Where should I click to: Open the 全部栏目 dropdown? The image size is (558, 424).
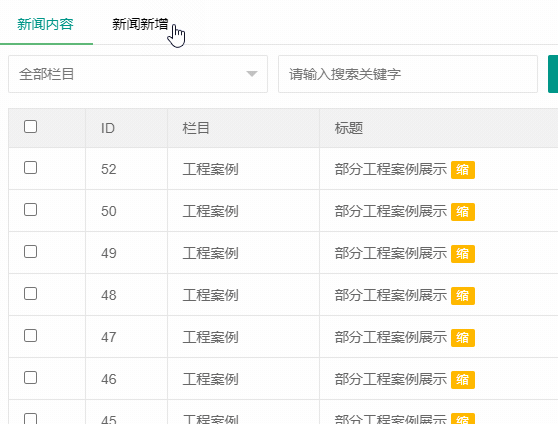[138, 74]
